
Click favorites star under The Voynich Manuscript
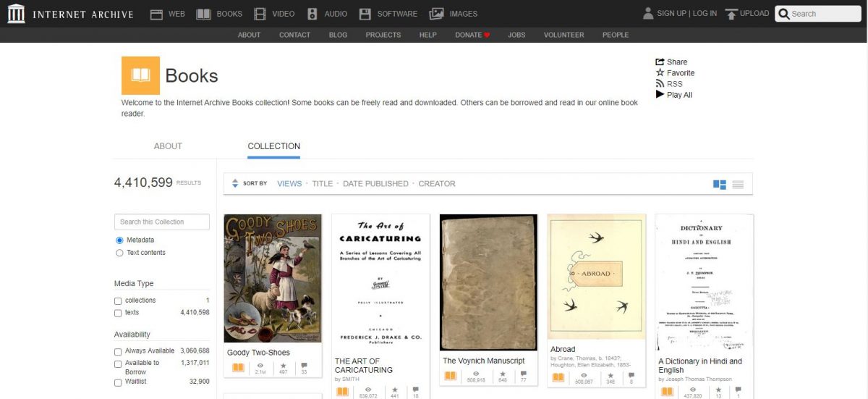(502, 374)
